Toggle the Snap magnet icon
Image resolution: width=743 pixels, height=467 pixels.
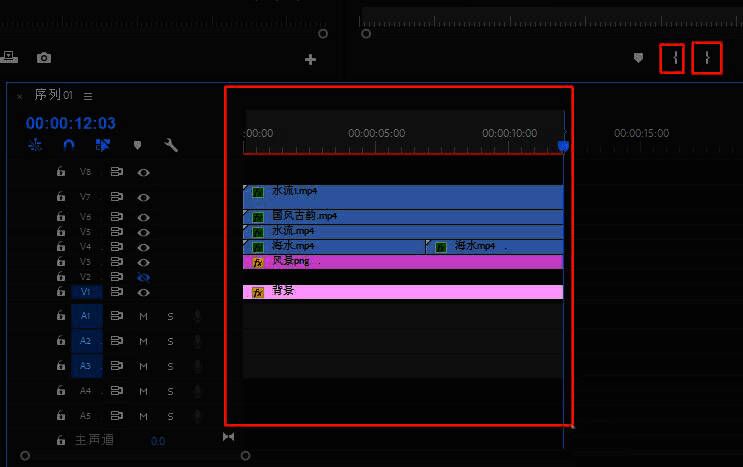coord(69,145)
